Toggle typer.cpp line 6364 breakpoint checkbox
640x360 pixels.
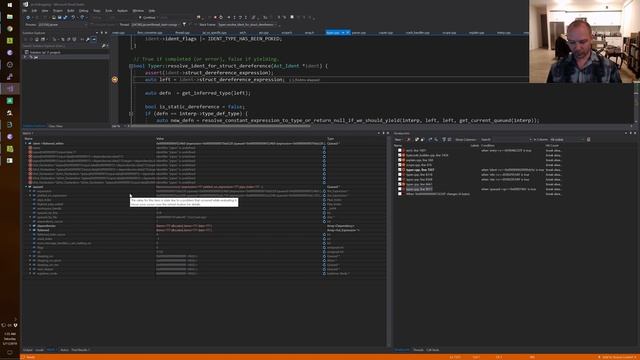coord(400,180)
